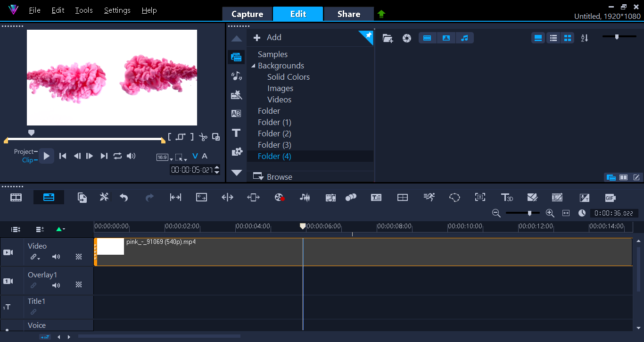Collapse the Backgrounds category
Screen dimensions: 644x342
coord(253,66)
